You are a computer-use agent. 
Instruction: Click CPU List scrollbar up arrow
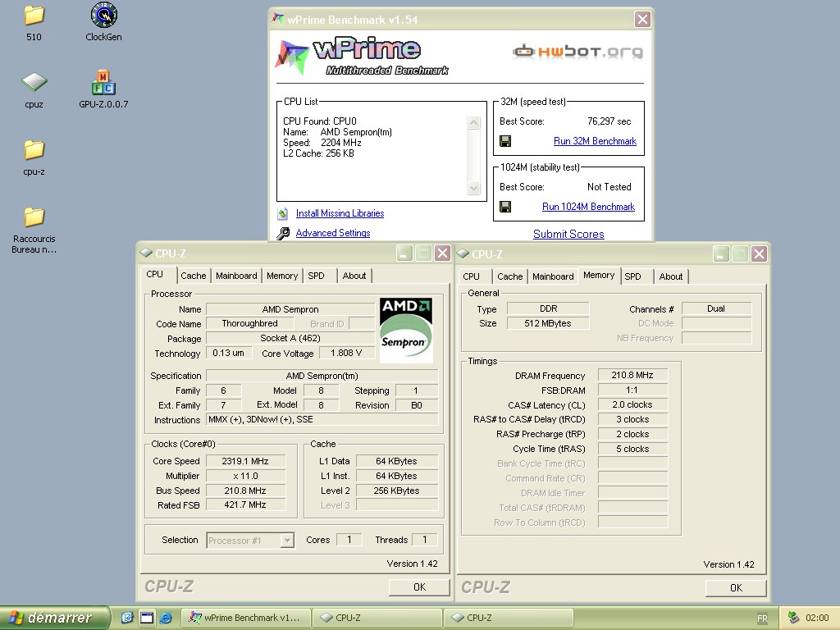click(473, 123)
